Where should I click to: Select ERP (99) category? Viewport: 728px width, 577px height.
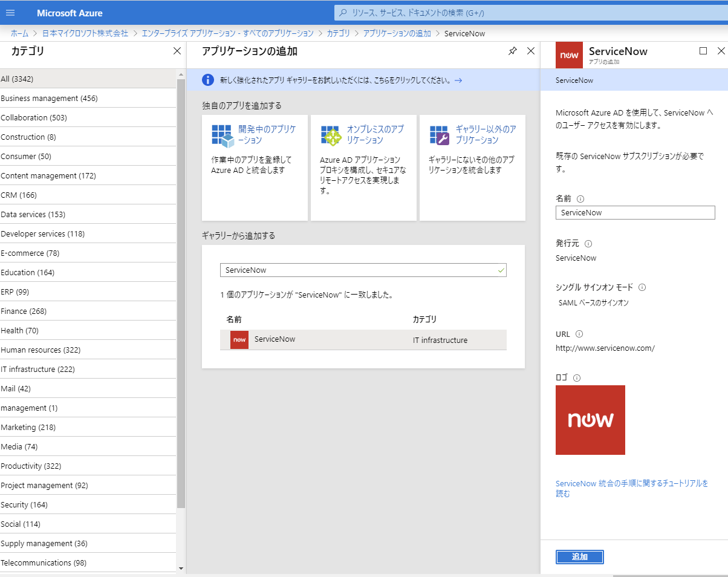[88, 292]
